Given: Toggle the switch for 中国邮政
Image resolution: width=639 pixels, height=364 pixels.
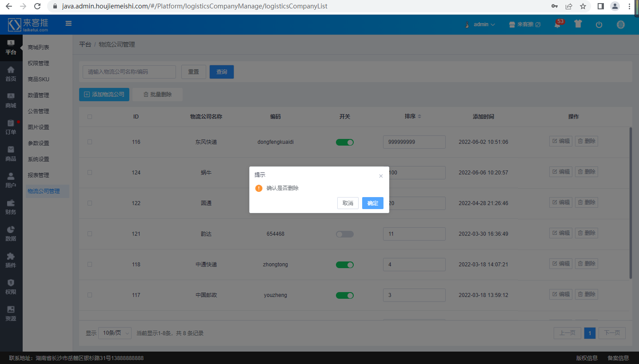Looking at the screenshot, I should tap(345, 295).
